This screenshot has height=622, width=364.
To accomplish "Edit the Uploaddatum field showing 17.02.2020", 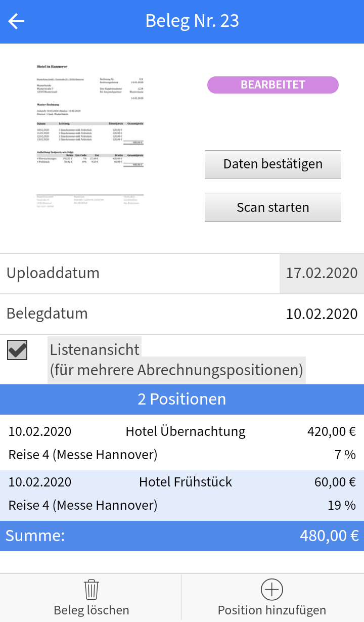I will (x=321, y=273).
